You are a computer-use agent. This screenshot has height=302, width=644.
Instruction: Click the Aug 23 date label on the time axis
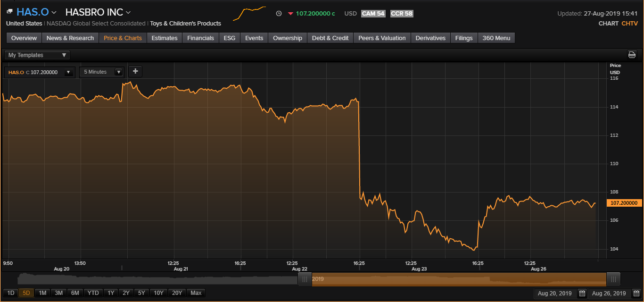tap(419, 269)
